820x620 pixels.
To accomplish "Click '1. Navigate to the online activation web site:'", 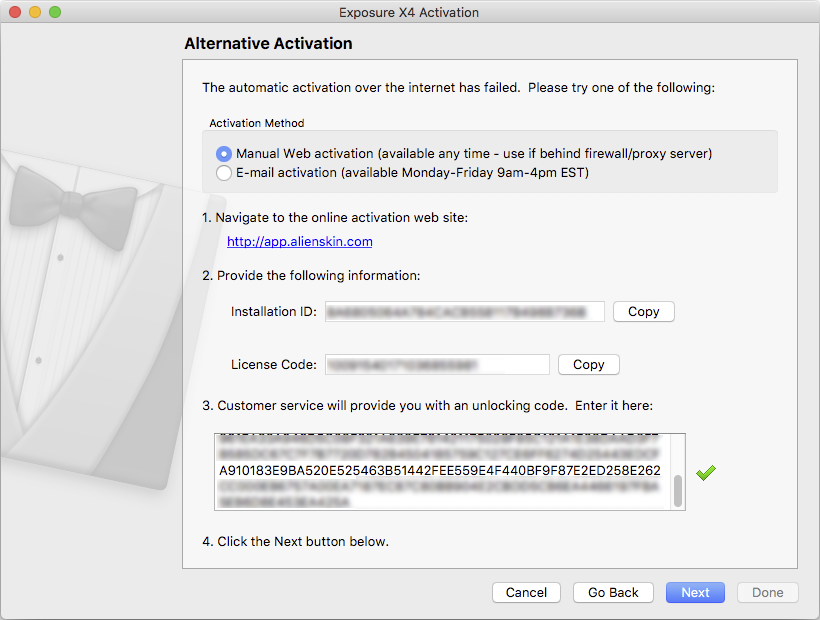I will pos(335,217).
